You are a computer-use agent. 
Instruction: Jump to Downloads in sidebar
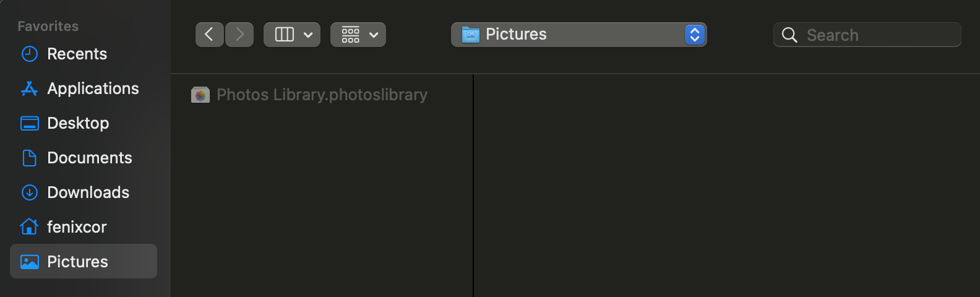point(88,192)
